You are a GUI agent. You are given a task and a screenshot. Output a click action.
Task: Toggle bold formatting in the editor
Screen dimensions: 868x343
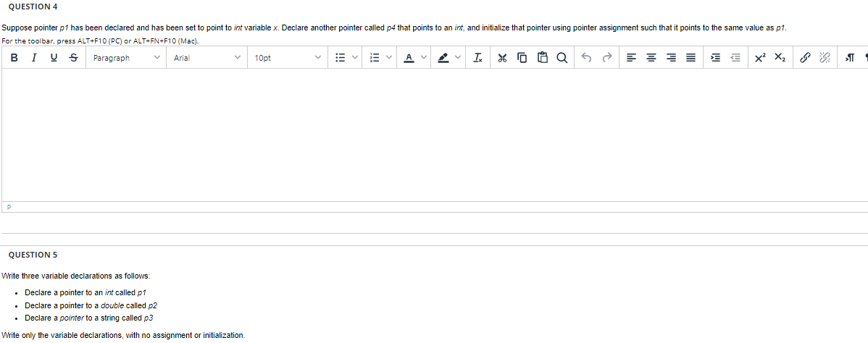pyautogui.click(x=14, y=58)
